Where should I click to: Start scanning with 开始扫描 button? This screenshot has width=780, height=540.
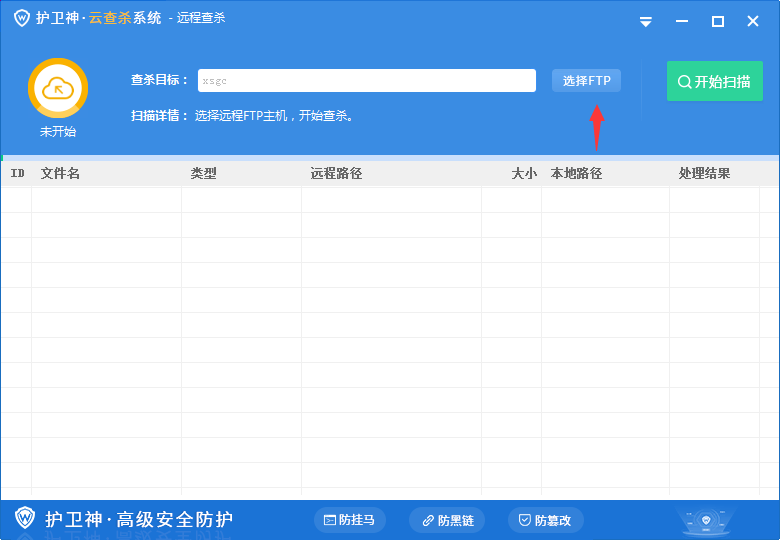[x=714, y=82]
